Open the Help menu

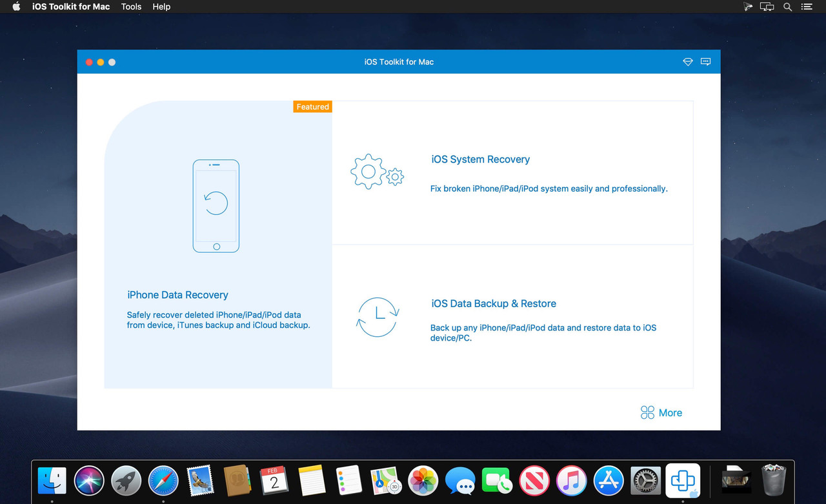click(x=161, y=6)
